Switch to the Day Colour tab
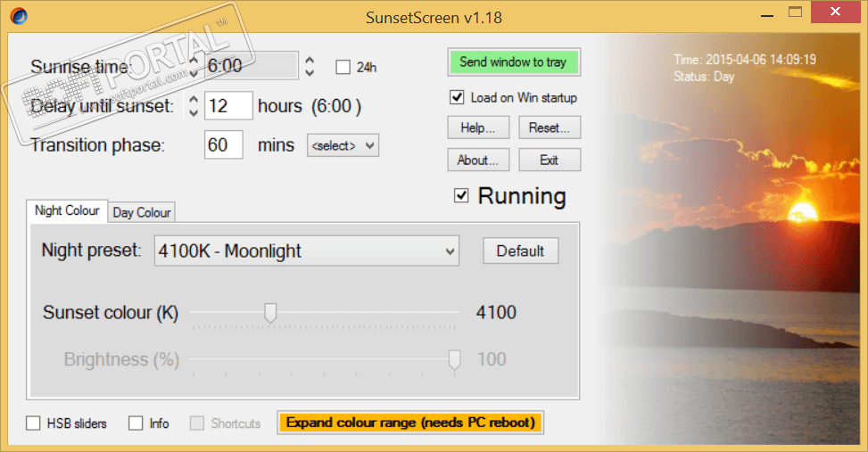 tap(142, 212)
